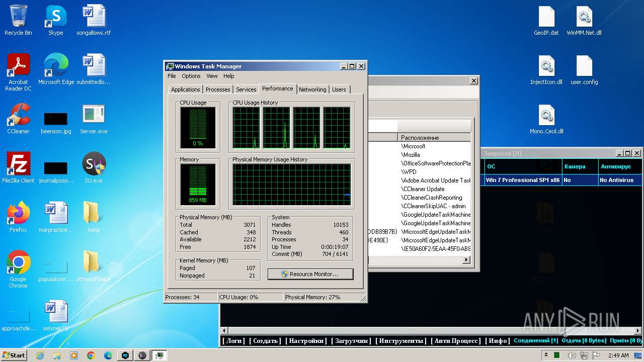Click the [Настройки] button
Image resolution: width=644 pixels, height=362 pixels.
306,341
